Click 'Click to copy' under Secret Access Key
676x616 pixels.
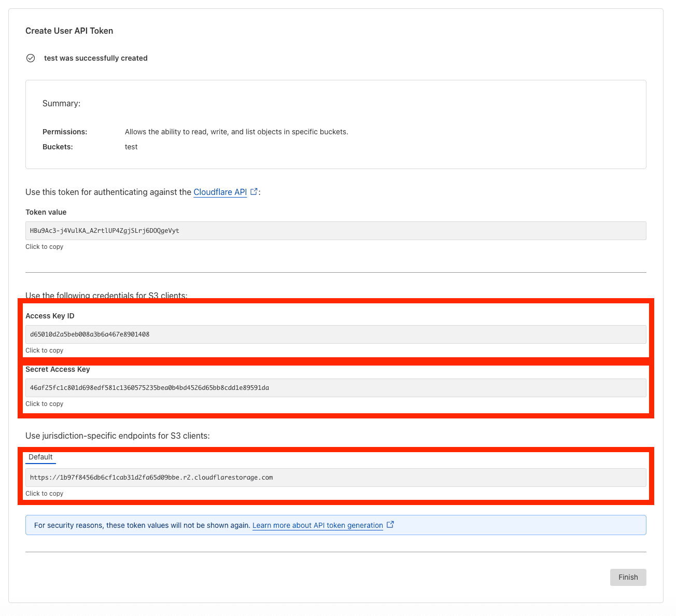click(44, 404)
